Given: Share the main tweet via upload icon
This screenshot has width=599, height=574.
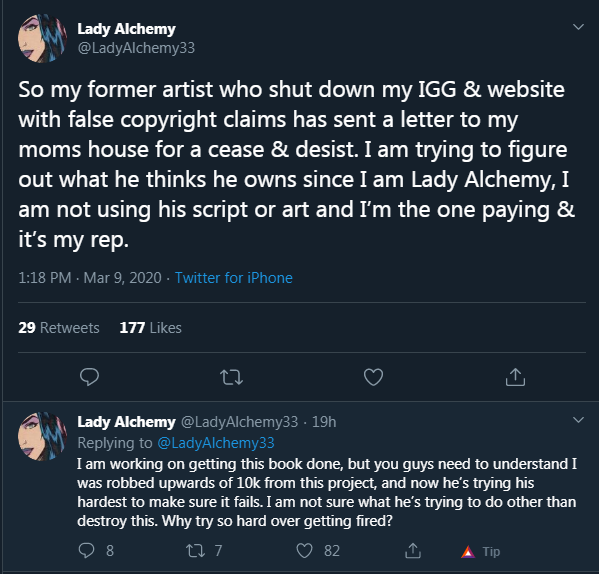Looking at the screenshot, I should coord(515,377).
